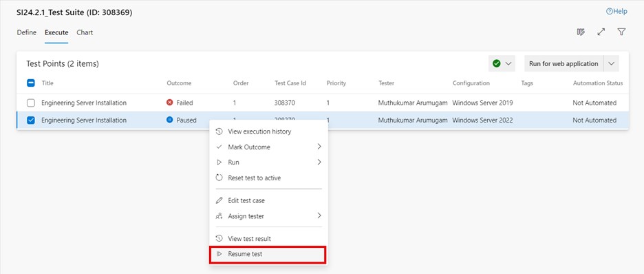Click the SI24.2.1_Test Suite title
Image resolution: width=644 pixels, height=274 pixels.
click(x=74, y=12)
